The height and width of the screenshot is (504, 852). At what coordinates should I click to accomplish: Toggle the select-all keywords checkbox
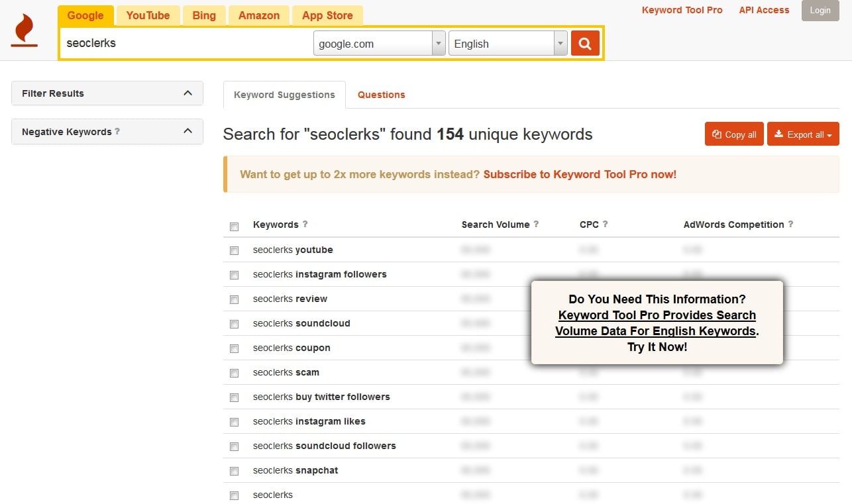click(234, 227)
